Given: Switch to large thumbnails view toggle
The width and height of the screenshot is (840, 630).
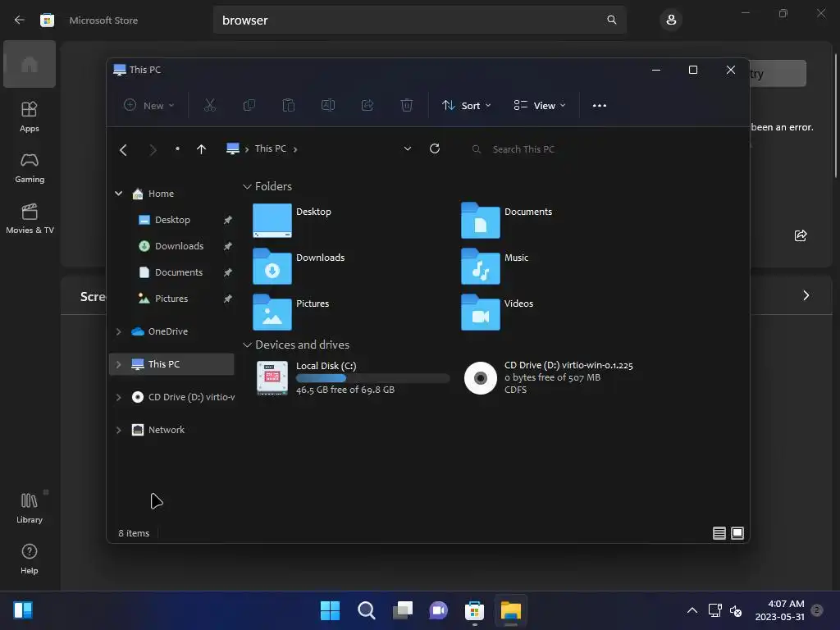Looking at the screenshot, I should (x=737, y=533).
